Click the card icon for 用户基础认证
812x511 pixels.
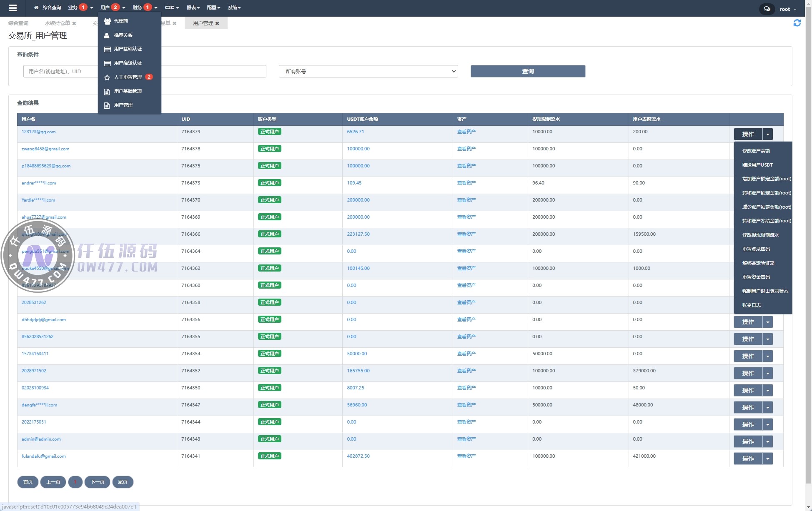[107, 49]
